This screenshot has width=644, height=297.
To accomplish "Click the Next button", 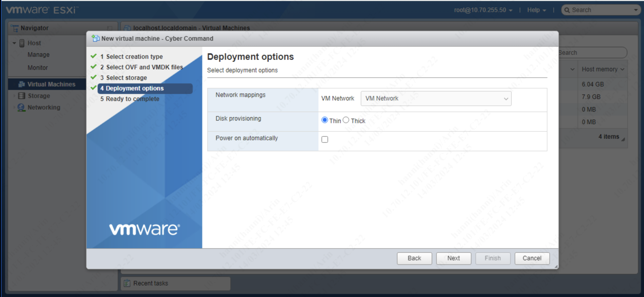I will [454, 258].
